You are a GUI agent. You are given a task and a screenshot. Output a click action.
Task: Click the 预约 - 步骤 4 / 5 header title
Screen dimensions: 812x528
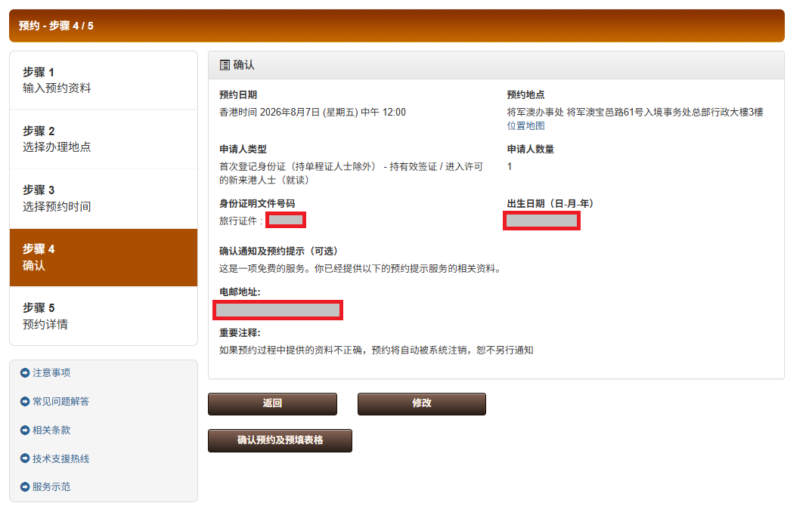(x=56, y=26)
